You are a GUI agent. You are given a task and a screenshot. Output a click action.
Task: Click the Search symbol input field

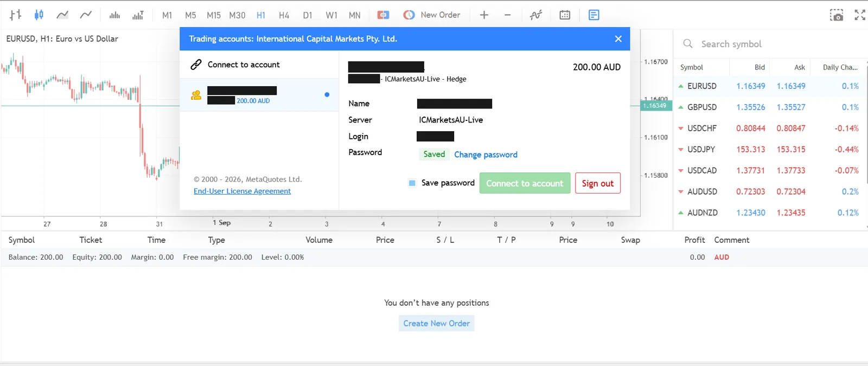click(x=770, y=44)
